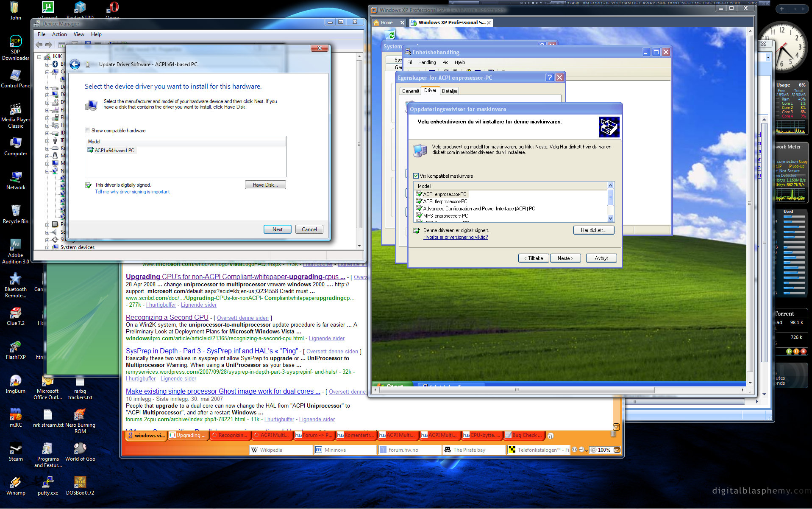The width and height of the screenshot is (812, 509).
Task: Switch to the Home tab in VMware
Action: tap(389, 22)
